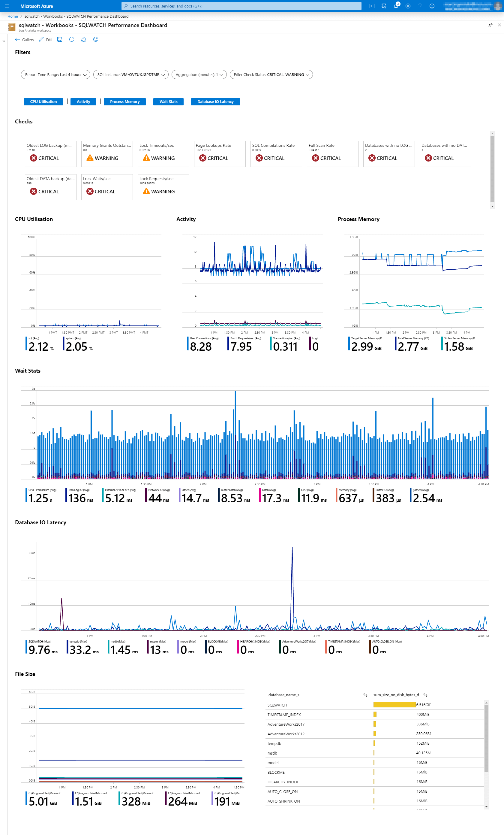Open the Aggregation (minutes) dropdown
504x835 pixels.
pyautogui.click(x=199, y=74)
